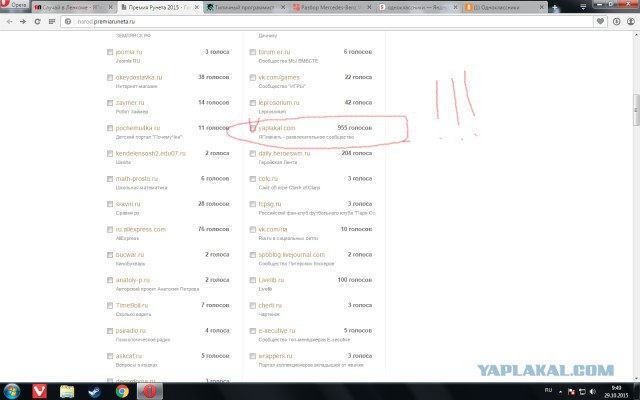This screenshot has width=640, height=400.
Task: Click the Opera taskbar button
Action: tap(150, 391)
